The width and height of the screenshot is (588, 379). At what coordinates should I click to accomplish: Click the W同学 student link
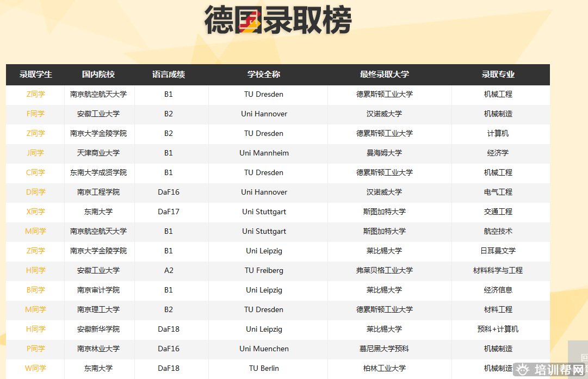pos(36,368)
